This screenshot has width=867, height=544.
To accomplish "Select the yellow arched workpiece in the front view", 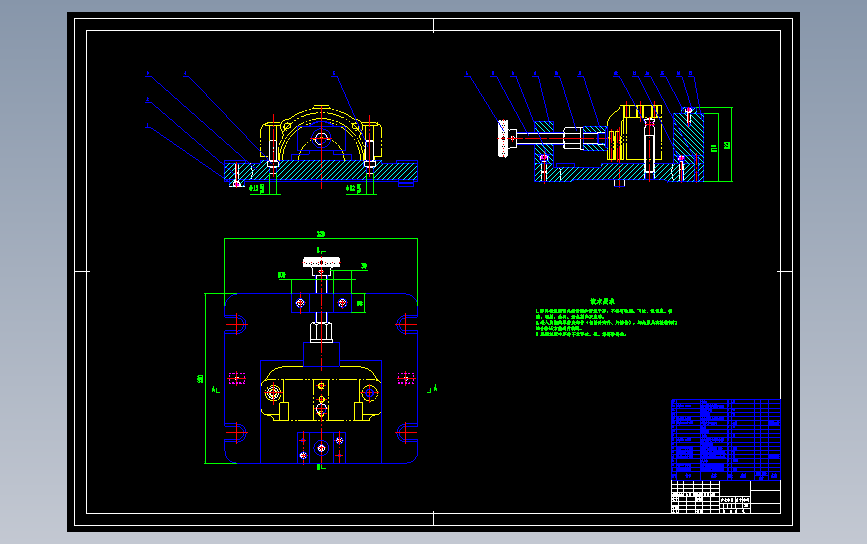I will [321, 133].
